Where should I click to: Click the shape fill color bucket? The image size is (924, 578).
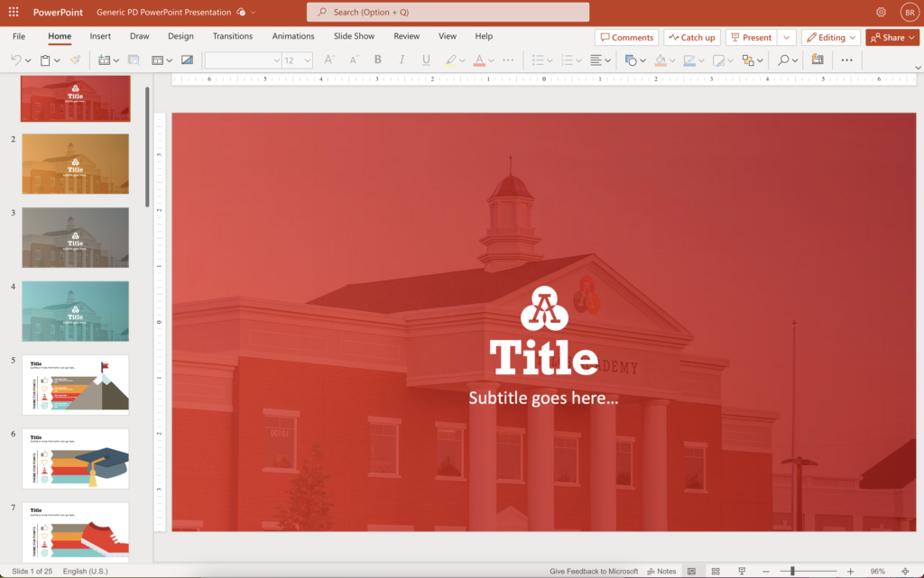click(660, 60)
